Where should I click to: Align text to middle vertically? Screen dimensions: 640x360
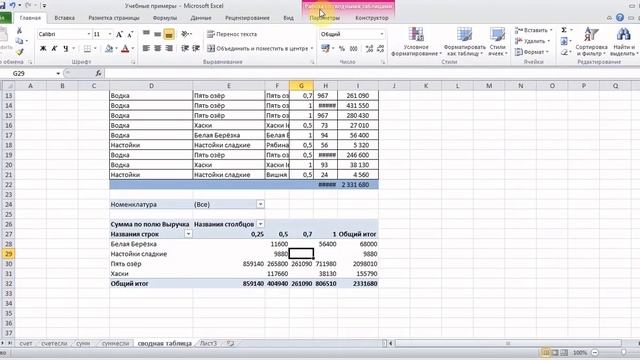pos(158,34)
